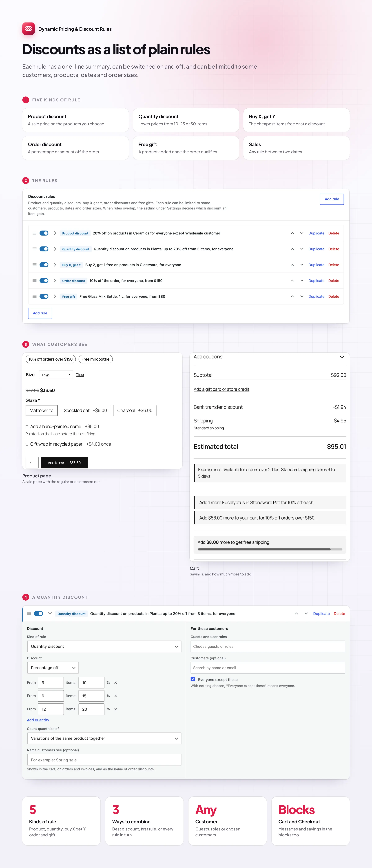Clear the selected size
Viewport: 372px width, 868px height.
[x=80, y=375]
